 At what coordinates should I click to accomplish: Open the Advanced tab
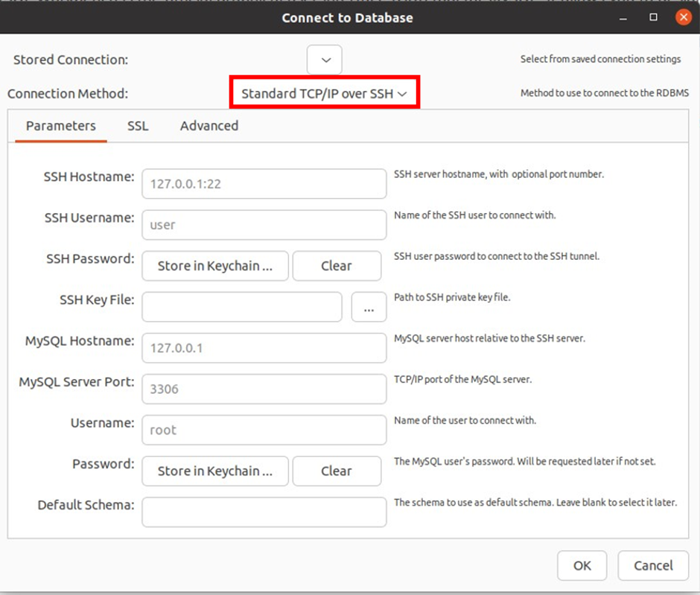(x=209, y=126)
